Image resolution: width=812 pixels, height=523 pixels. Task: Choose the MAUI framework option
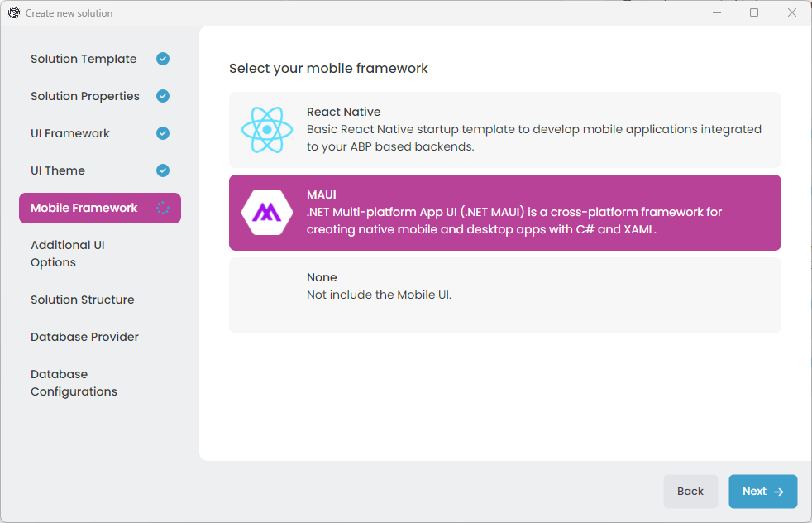click(505, 213)
